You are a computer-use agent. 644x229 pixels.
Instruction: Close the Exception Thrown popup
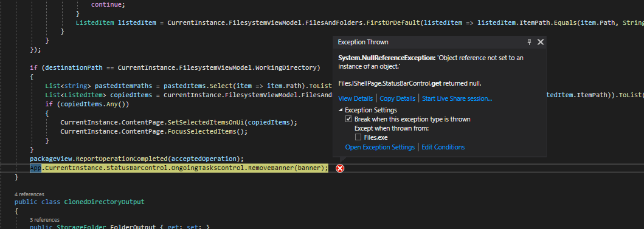tap(541, 42)
